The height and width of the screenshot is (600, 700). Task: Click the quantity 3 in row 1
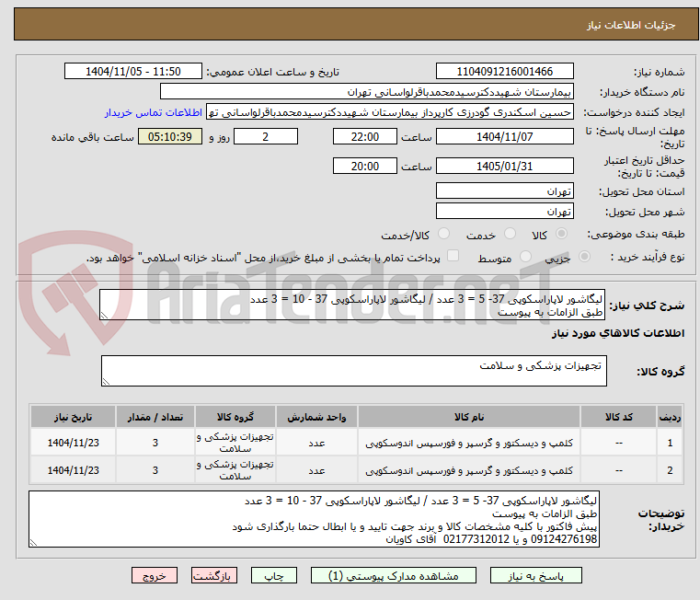pyautogui.click(x=155, y=444)
